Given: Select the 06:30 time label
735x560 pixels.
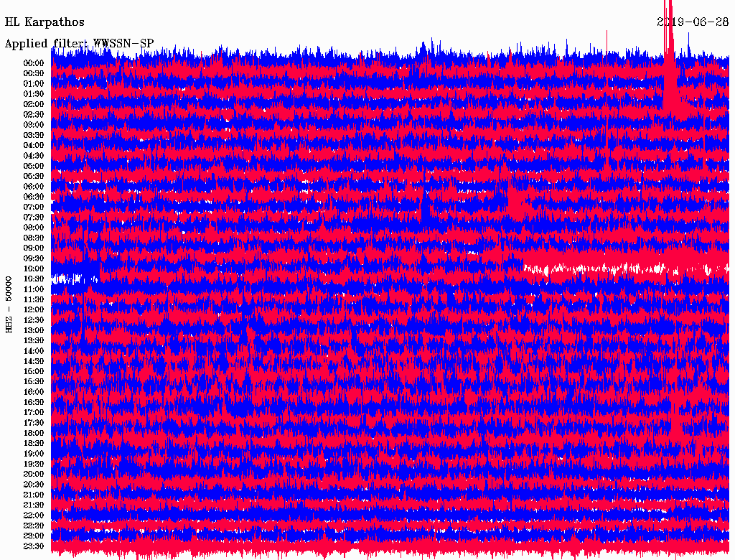Looking at the screenshot, I should coord(34,197).
